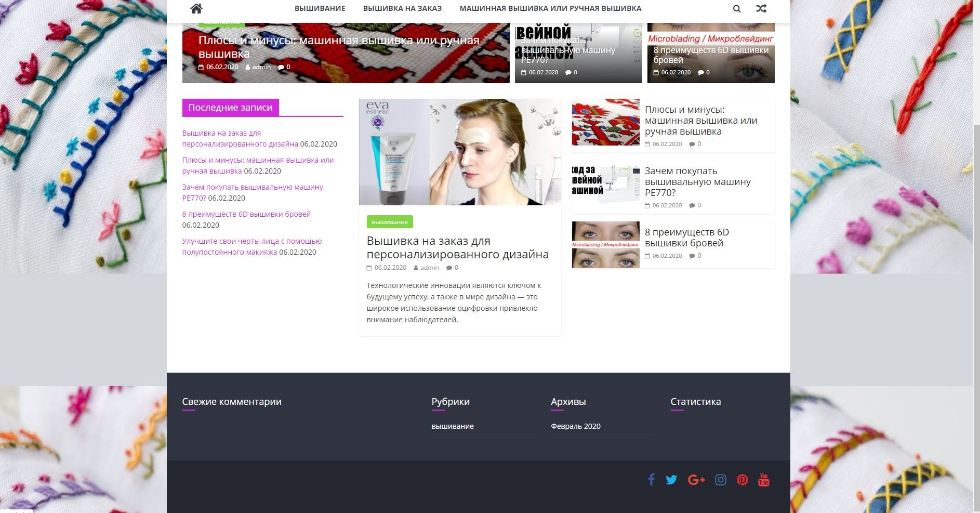Open МАШИННАЯ ВЫШИВКА ИЛИ РУЧНАЯ ВЫШИВКА menu
The image size is (980, 513).
pyautogui.click(x=550, y=8)
